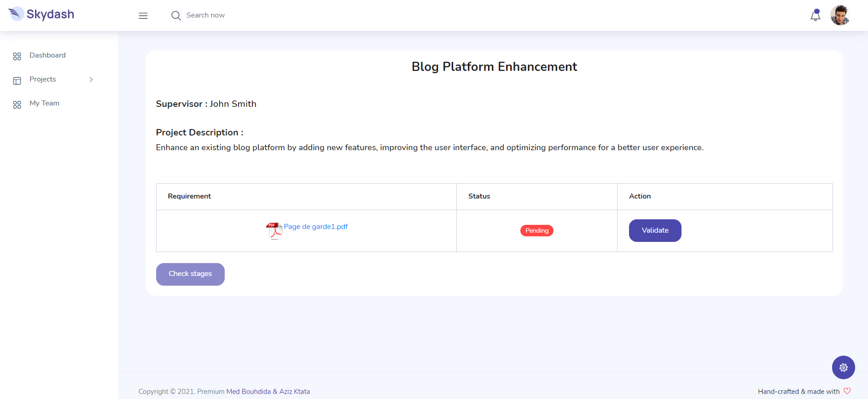The height and width of the screenshot is (399, 868).
Task: Click the Projects layout icon in sidebar
Action: pyautogui.click(x=17, y=81)
